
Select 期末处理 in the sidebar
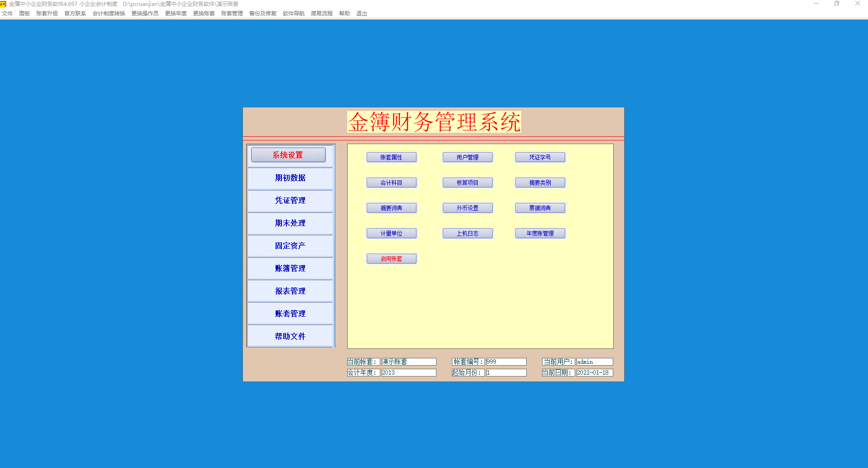click(x=290, y=223)
